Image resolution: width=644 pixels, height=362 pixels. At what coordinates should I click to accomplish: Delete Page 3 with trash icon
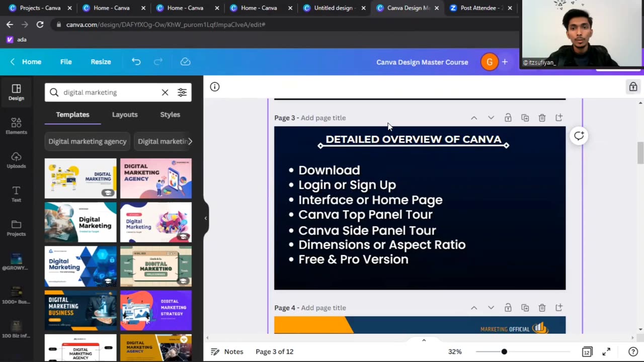click(x=542, y=118)
